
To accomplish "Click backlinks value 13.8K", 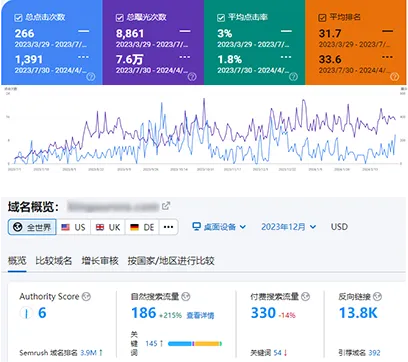I will click(358, 313).
